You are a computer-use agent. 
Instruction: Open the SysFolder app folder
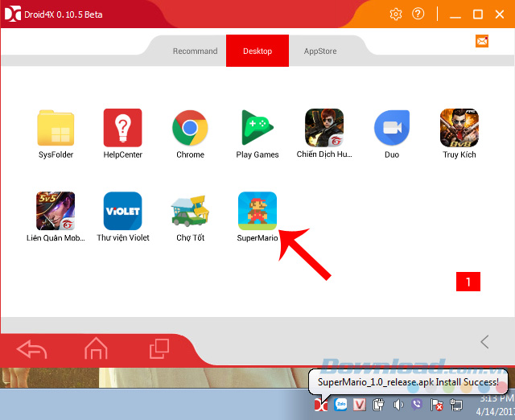coord(56,129)
